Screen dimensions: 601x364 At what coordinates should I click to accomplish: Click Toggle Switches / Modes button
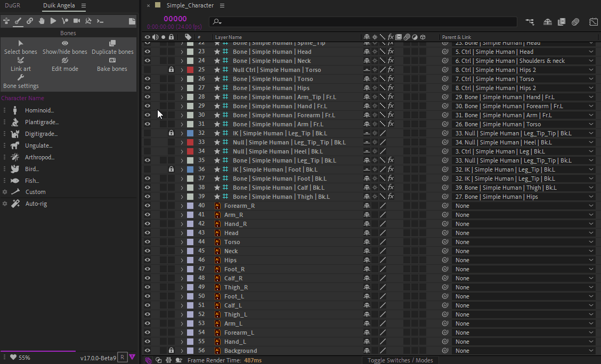pyautogui.click(x=401, y=360)
